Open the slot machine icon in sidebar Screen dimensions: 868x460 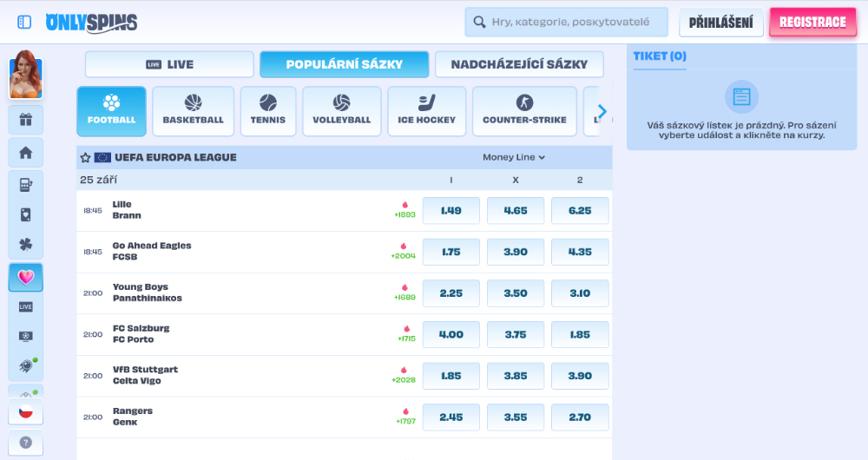coord(25,184)
